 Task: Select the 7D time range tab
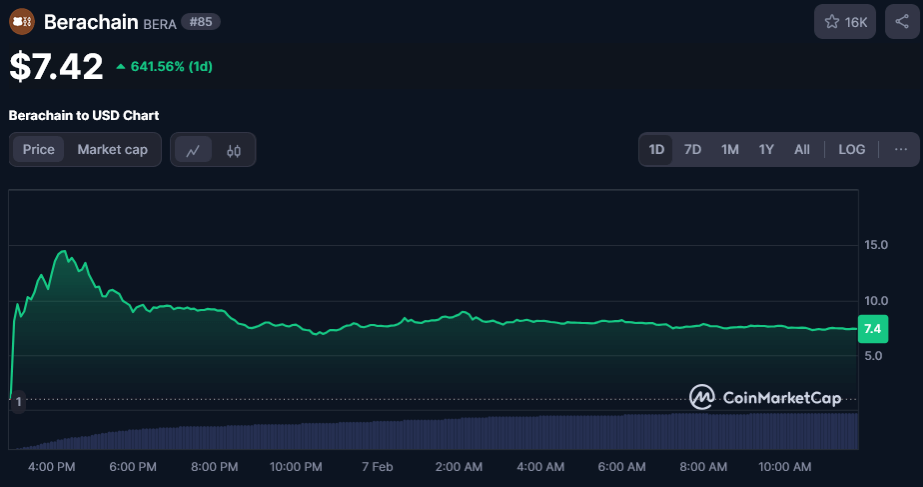click(x=692, y=149)
